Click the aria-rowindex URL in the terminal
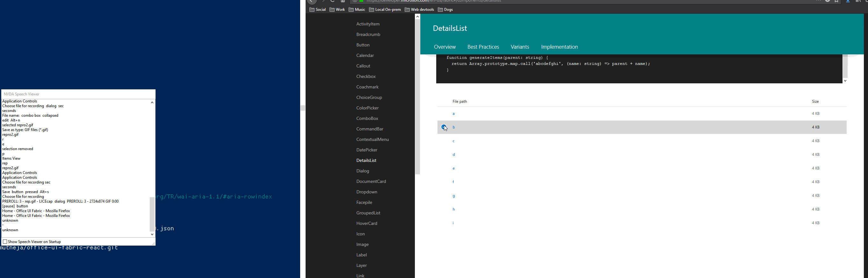Image resolution: width=868 pixels, height=278 pixels. click(x=213, y=197)
